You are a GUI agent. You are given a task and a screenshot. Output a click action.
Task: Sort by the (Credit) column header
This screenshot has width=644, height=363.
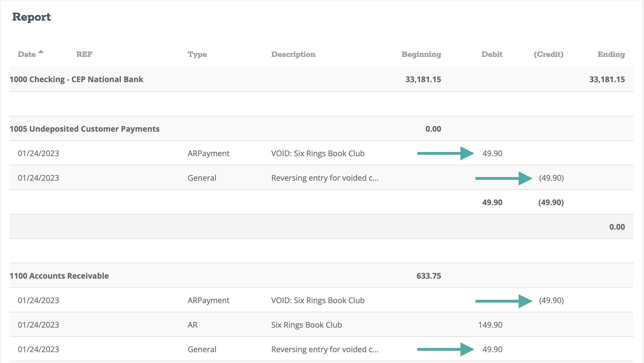click(548, 54)
